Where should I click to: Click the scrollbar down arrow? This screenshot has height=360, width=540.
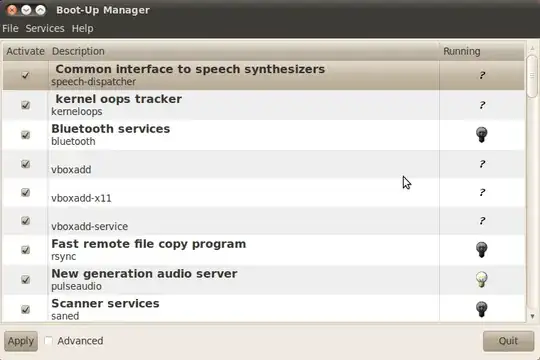(532, 316)
